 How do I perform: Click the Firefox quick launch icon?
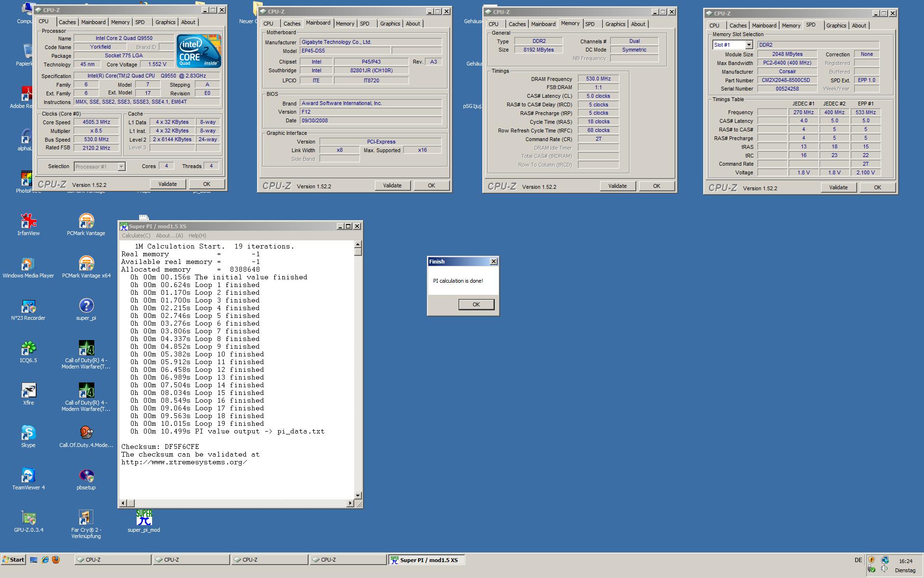(55, 560)
